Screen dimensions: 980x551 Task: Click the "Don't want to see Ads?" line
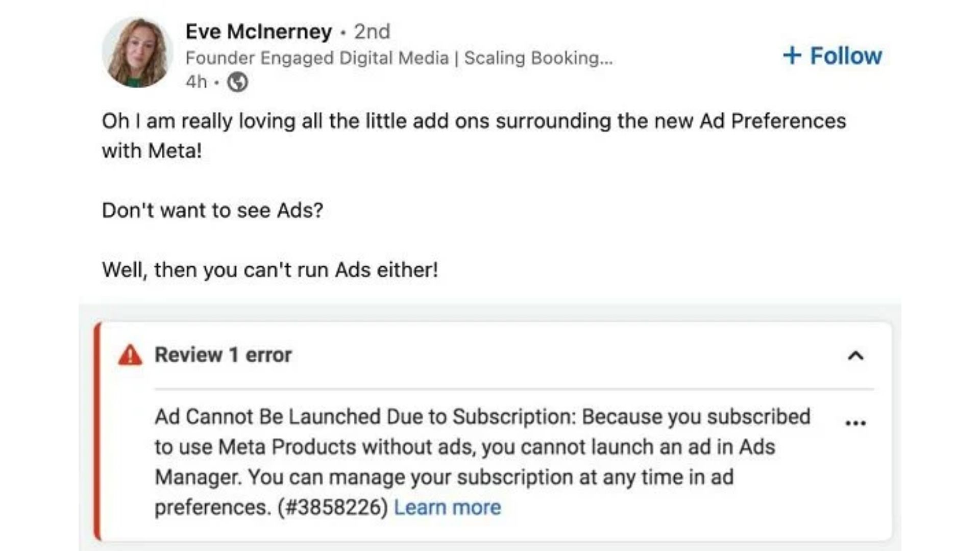pos(212,210)
